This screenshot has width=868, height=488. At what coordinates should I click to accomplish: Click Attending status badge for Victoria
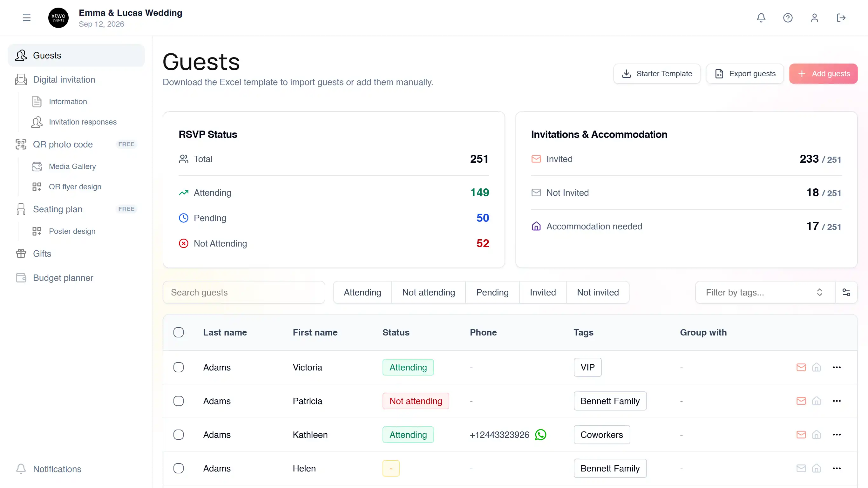(408, 367)
